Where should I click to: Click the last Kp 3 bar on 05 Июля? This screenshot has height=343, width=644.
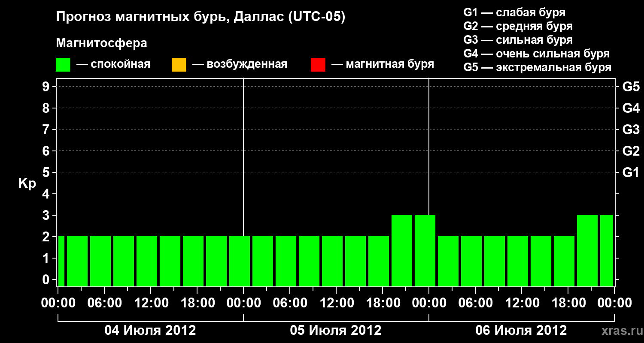pos(425,250)
